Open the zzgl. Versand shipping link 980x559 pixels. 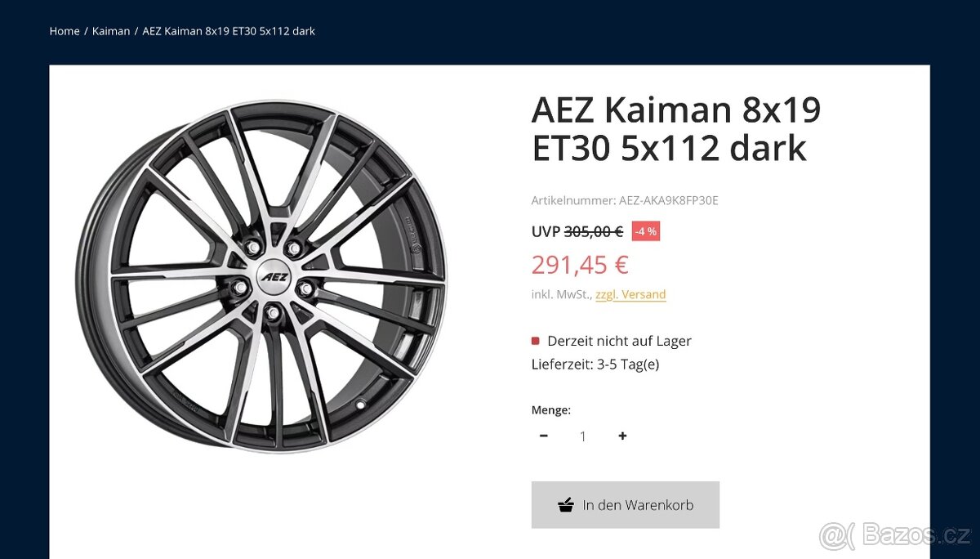[630, 294]
